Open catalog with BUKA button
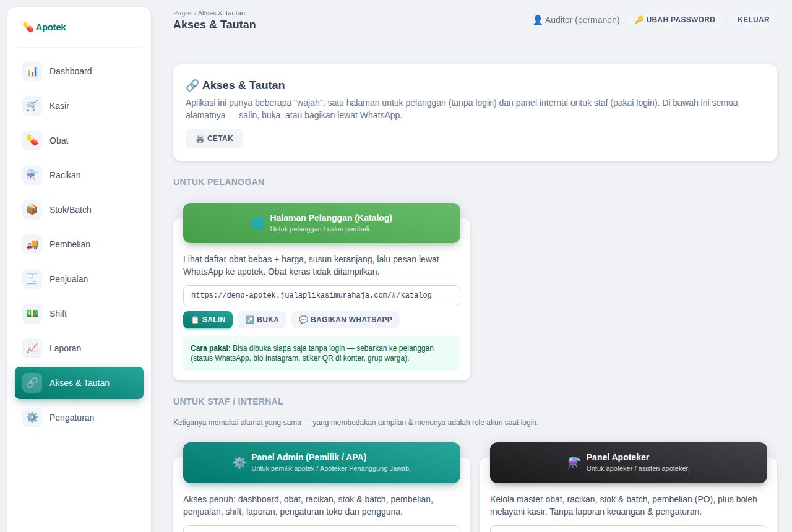The image size is (792, 532). (262, 320)
